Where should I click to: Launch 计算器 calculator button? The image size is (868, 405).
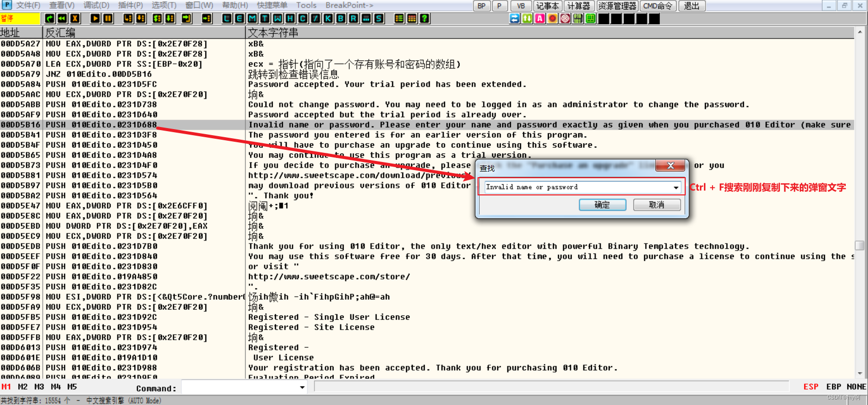pyautogui.click(x=579, y=6)
